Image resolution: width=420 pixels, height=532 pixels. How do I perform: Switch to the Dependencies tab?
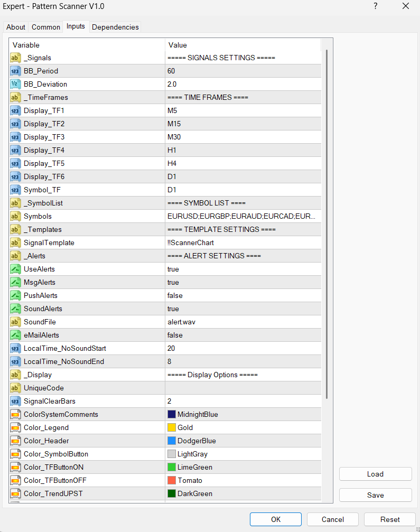tap(115, 27)
